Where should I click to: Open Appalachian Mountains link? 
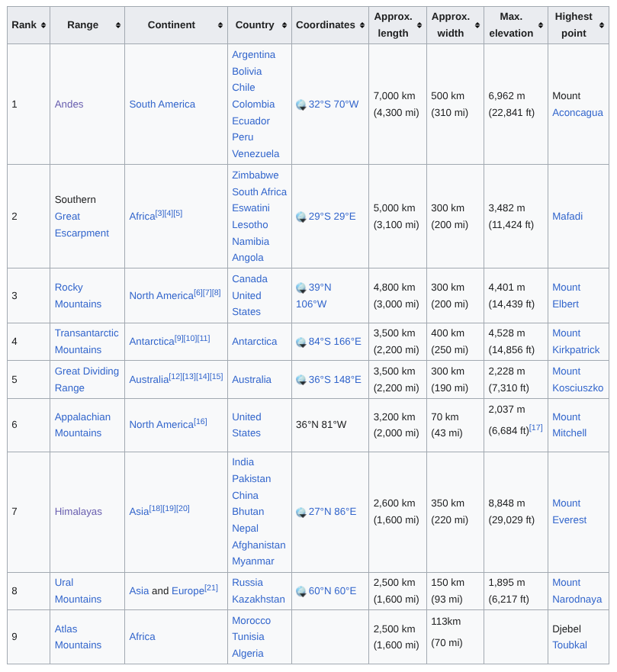tap(82, 425)
